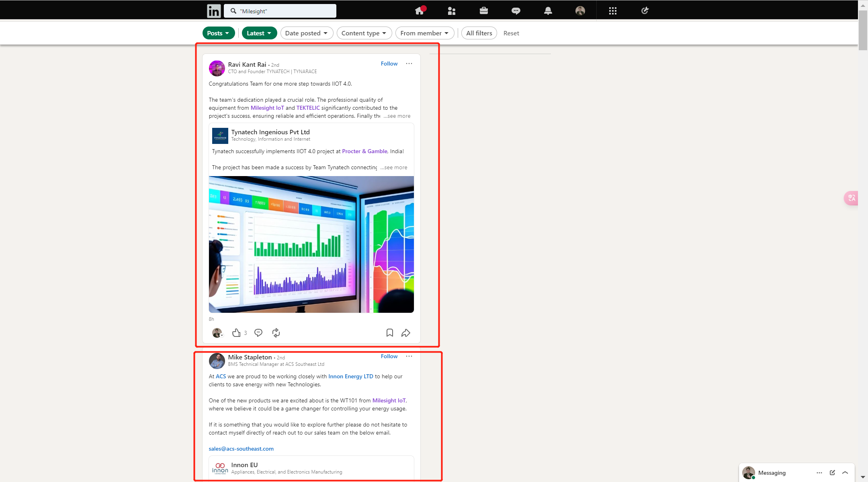Image resolution: width=868 pixels, height=482 pixels.
Task: Open the notifications bell icon
Action: click(x=548, y=11)
